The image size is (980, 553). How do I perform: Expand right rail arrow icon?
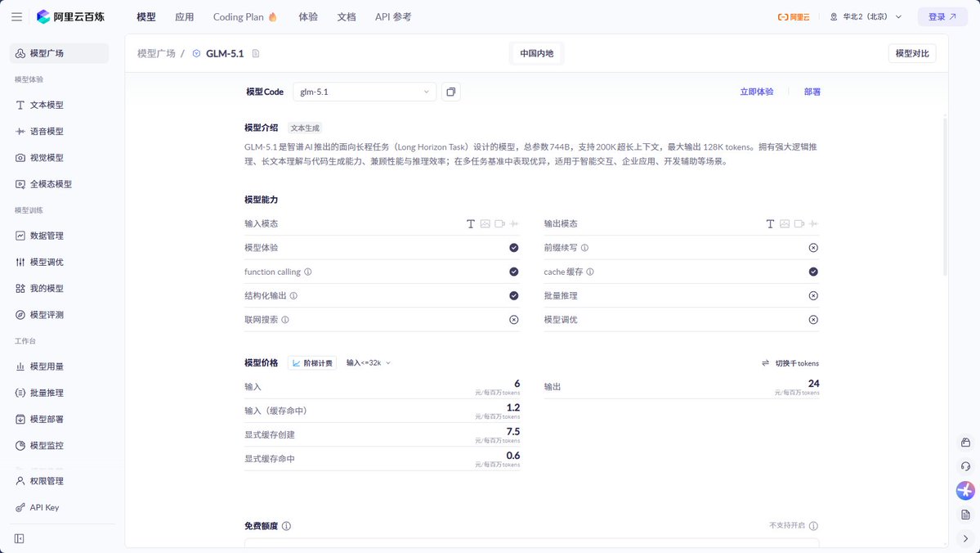965,538
